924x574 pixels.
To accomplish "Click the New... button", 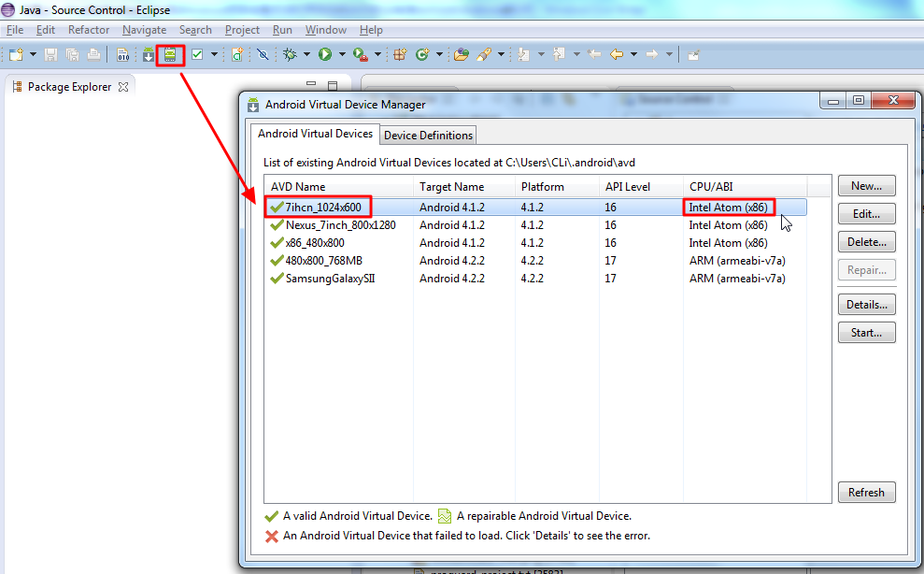I will pyautogui.click(x=866, y=186).
